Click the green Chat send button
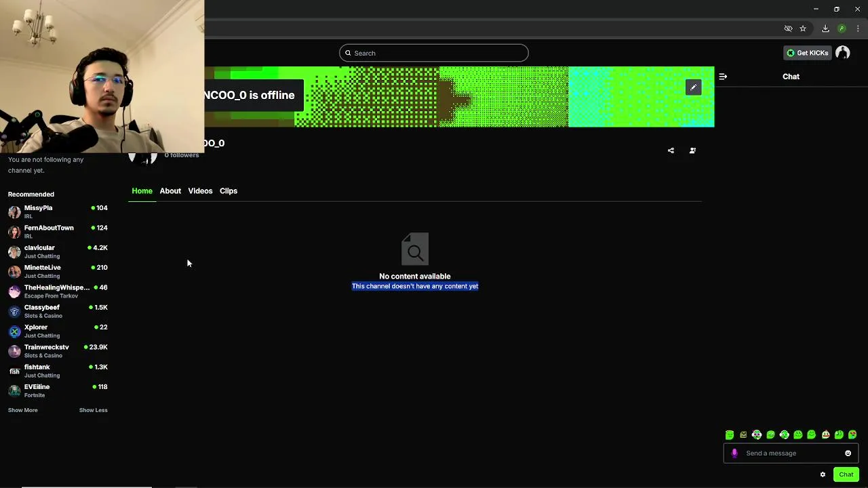This screenshot has height=488, width=868. pos(846,474)
